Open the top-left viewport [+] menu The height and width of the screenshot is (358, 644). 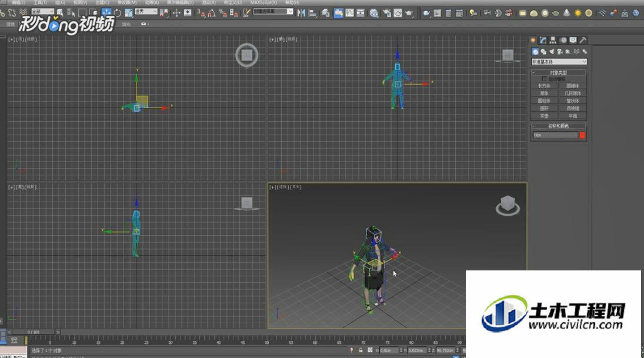click(11, 39)
